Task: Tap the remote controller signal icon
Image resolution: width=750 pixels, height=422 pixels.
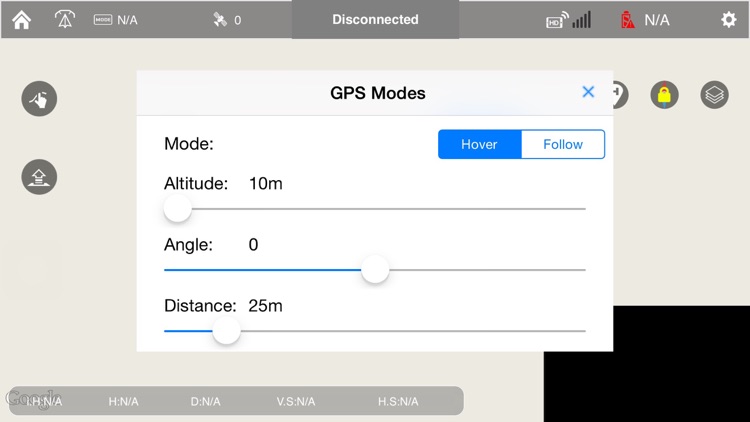Action: click(64, 20)
